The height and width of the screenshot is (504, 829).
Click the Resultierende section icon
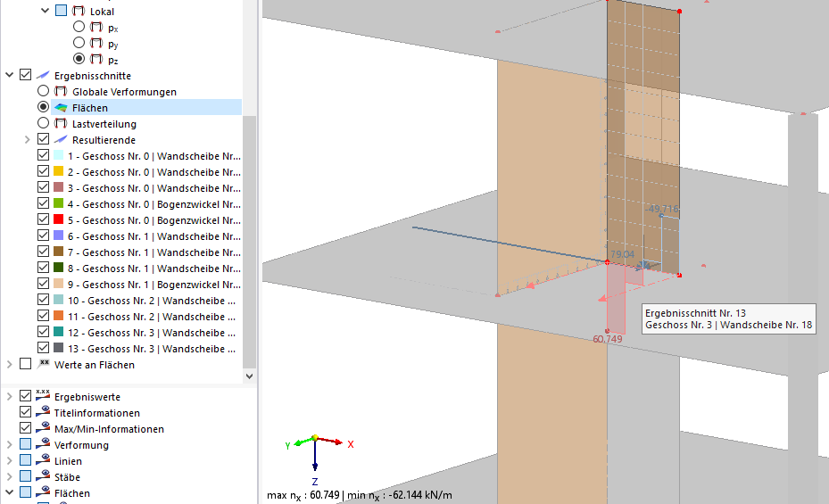tap(61, 139)
